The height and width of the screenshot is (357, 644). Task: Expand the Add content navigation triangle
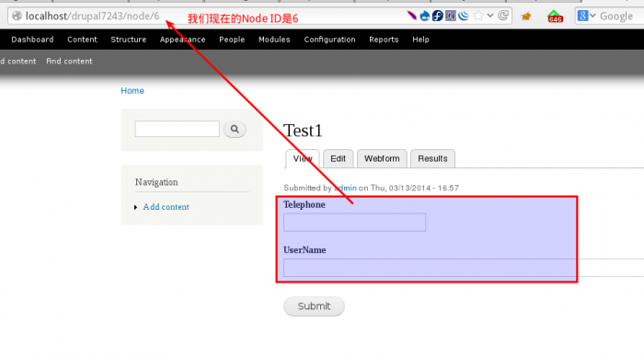pos(135,207)
